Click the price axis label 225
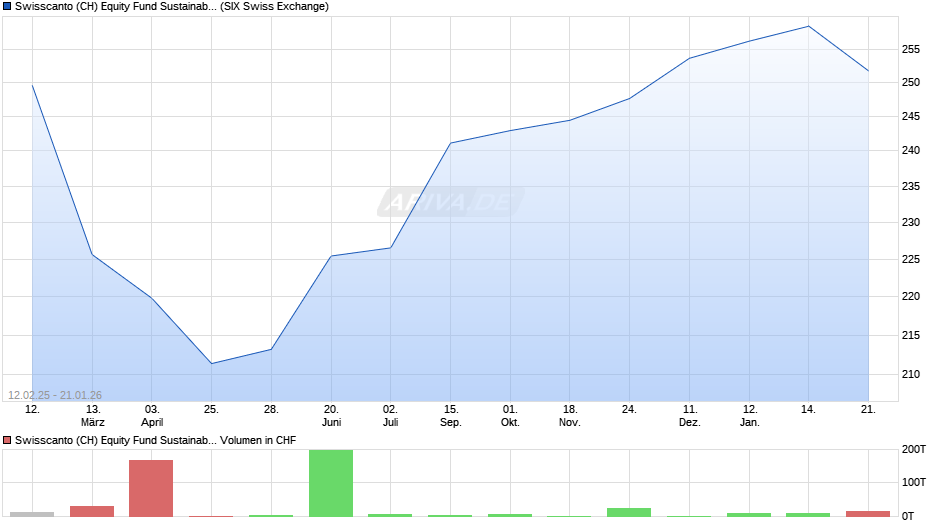The image size is (940, 526). [x=911, y=260]
